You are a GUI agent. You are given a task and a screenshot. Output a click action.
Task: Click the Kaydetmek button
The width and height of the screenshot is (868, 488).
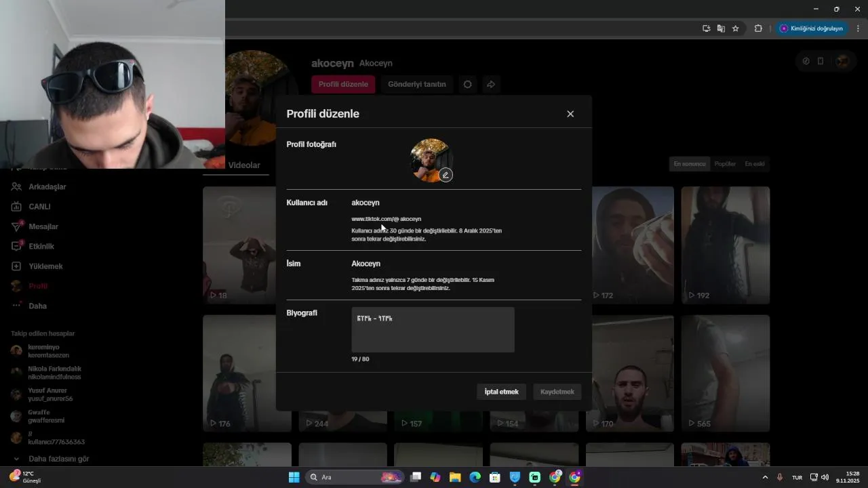557,392
